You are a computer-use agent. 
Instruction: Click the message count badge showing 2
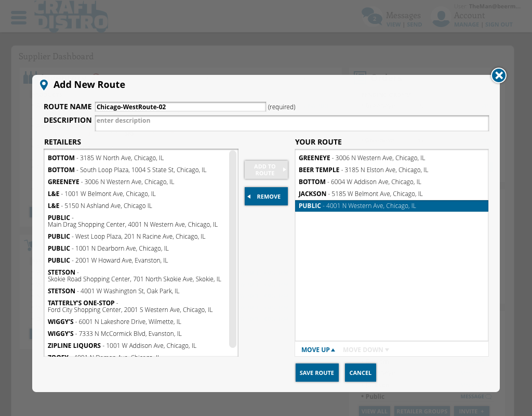[375, 19]
